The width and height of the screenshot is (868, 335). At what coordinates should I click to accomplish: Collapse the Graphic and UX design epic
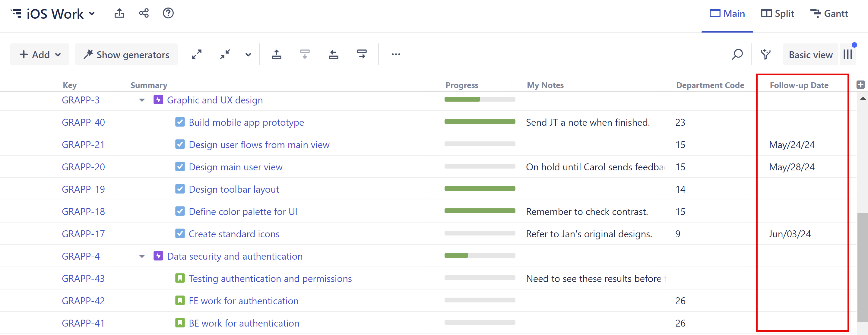coord(142,100)
